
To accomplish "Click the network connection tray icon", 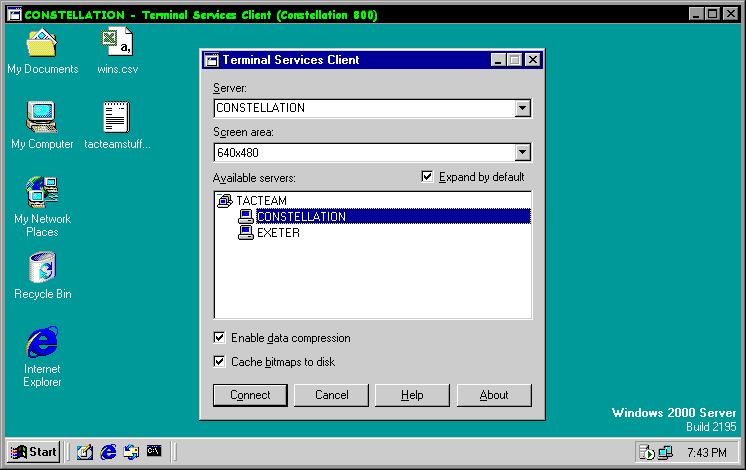I will 665,452.
